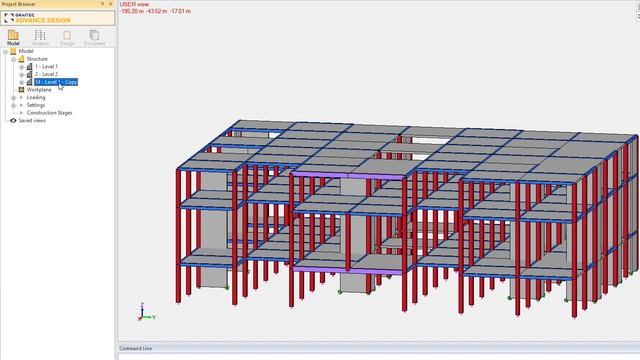The image size is (640, 360).
Task: Click the XYZ axis triad in viewport
Action: point(146,312)
